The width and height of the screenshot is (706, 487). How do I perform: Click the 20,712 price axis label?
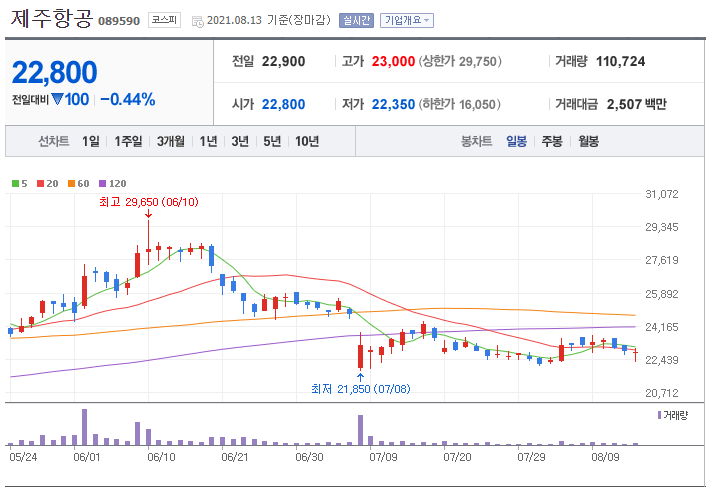[x=661, y=393]
